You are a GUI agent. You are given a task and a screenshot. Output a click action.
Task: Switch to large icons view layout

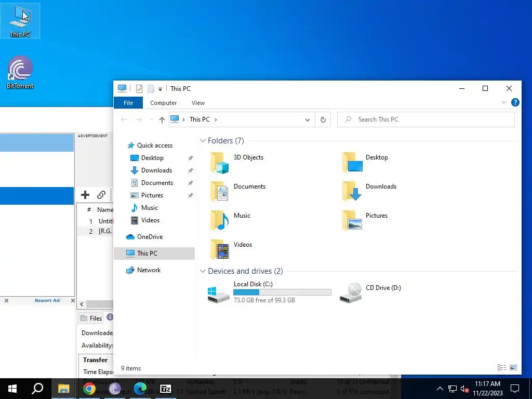(x=513, y=367)
